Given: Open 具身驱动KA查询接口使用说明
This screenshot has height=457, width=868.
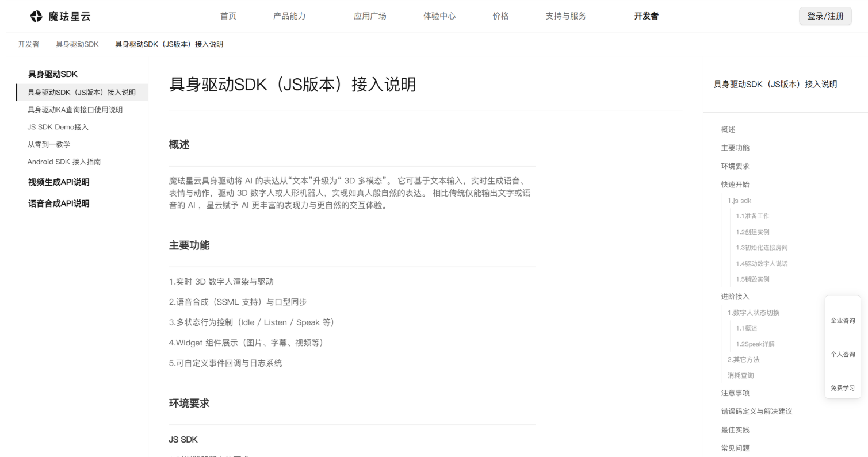Looking at the screenshot, I should (x=75, y=110).
